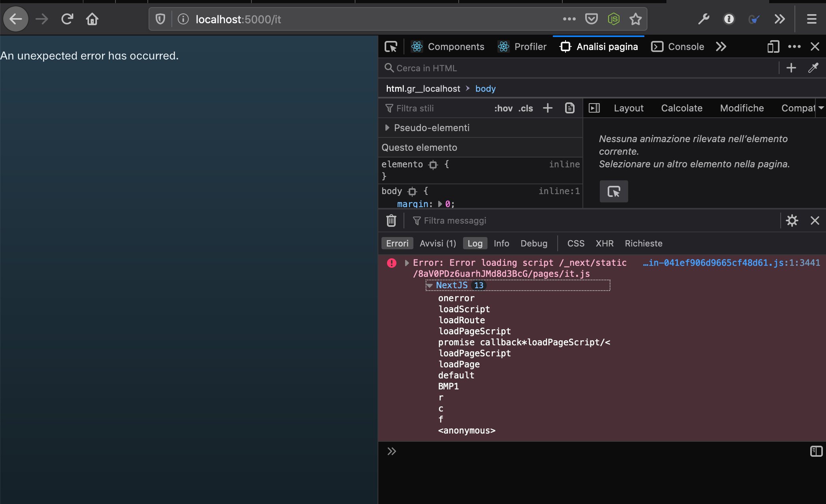The width and height of the screenshot is (826, 504).
Task: Open tracking protection shield in address bar
Action: point(160,19)
